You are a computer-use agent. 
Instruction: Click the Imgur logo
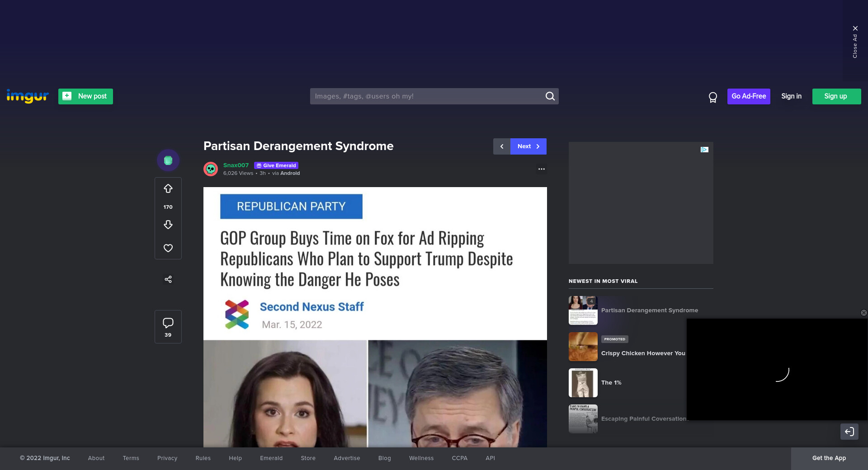pos(28,96)
